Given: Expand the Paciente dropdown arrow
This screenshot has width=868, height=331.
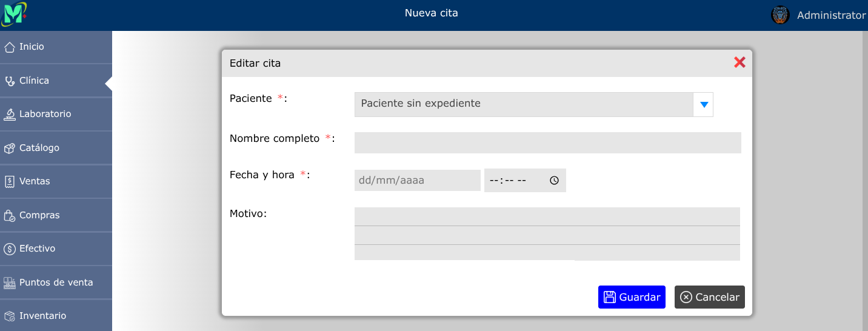Looking at the screenshot, I should [x=704, y=104].
